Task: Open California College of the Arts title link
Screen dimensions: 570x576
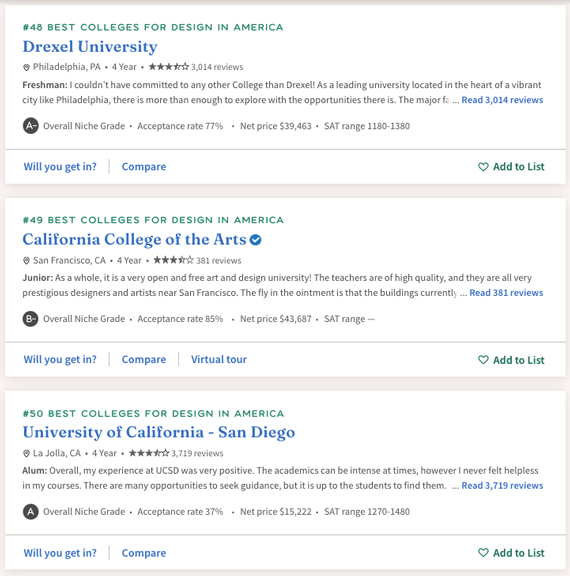Action: click(134, 240)
